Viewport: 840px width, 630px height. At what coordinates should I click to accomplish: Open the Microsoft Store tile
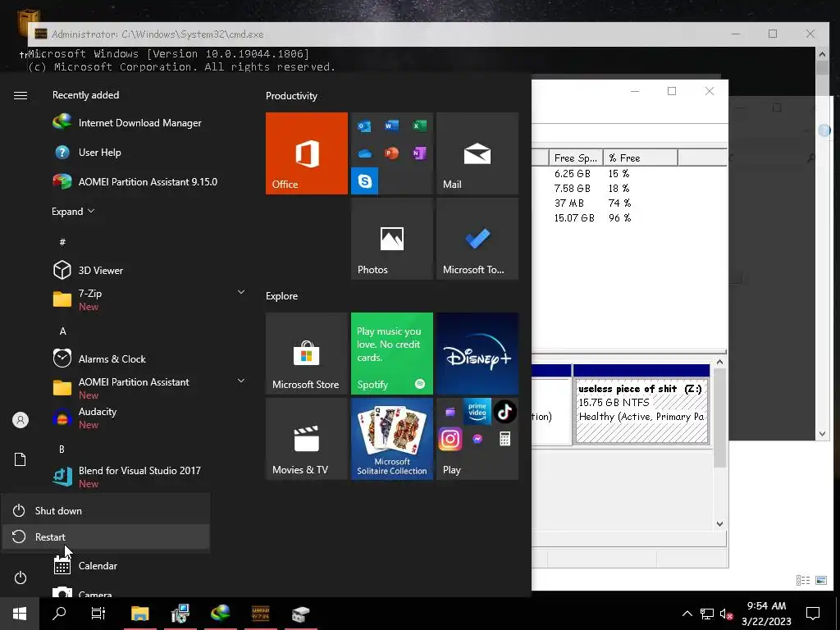click(307, 354)
